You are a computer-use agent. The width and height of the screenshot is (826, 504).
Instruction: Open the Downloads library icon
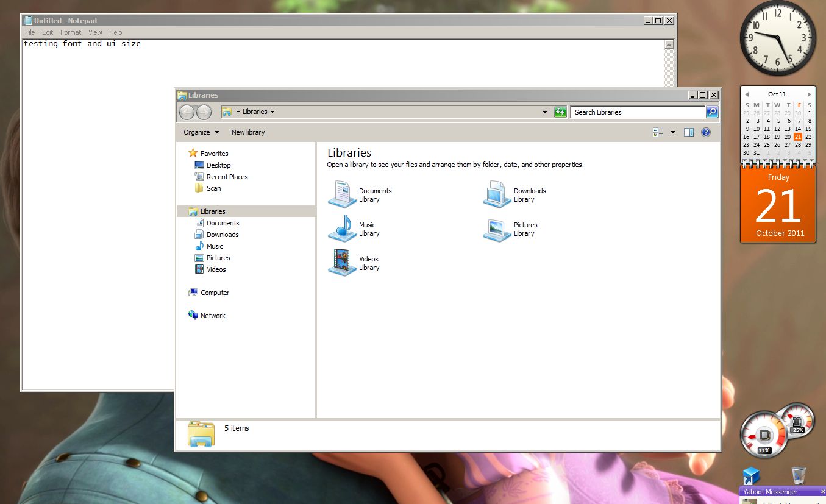(x=497, y=194)
